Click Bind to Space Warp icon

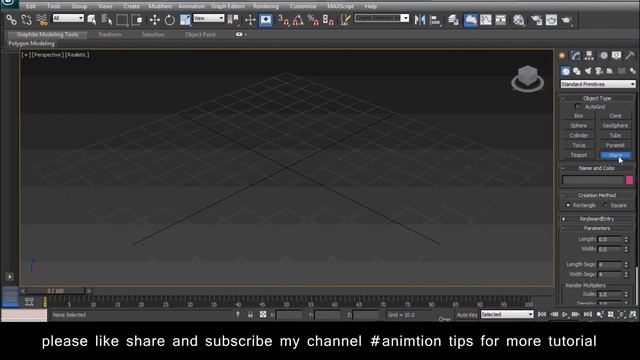tap(42, 20)
